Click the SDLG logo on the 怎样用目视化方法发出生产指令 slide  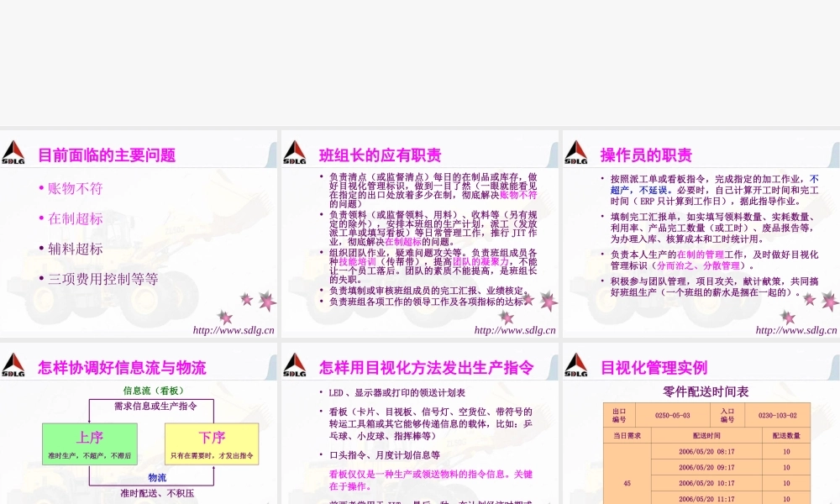295,365
